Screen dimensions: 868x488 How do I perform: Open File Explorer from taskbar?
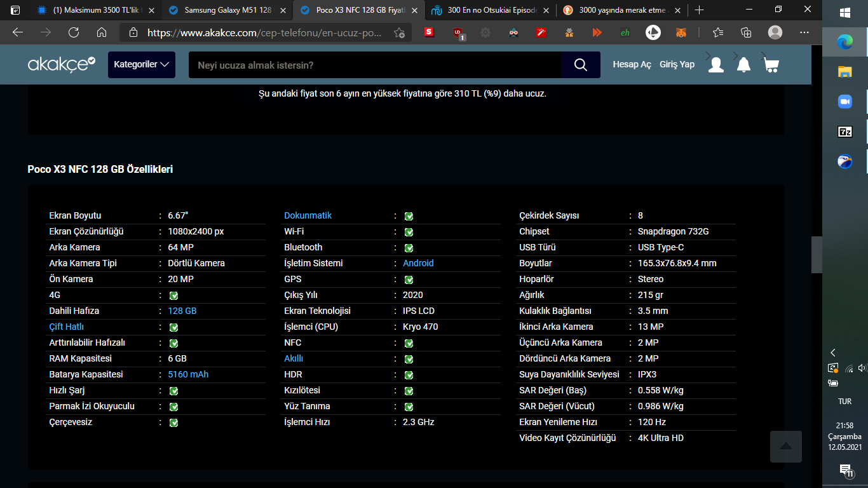[x=844, y=72]
